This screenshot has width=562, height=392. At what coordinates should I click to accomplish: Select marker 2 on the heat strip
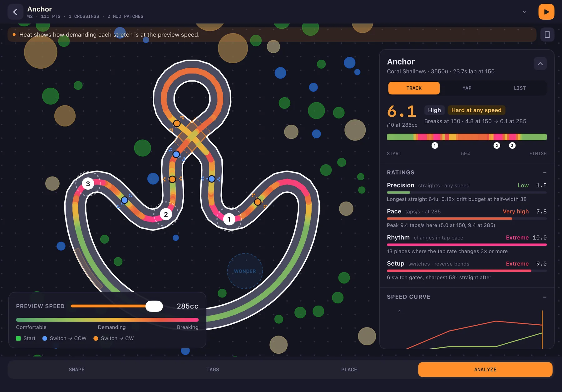click(x=496, y=146)
